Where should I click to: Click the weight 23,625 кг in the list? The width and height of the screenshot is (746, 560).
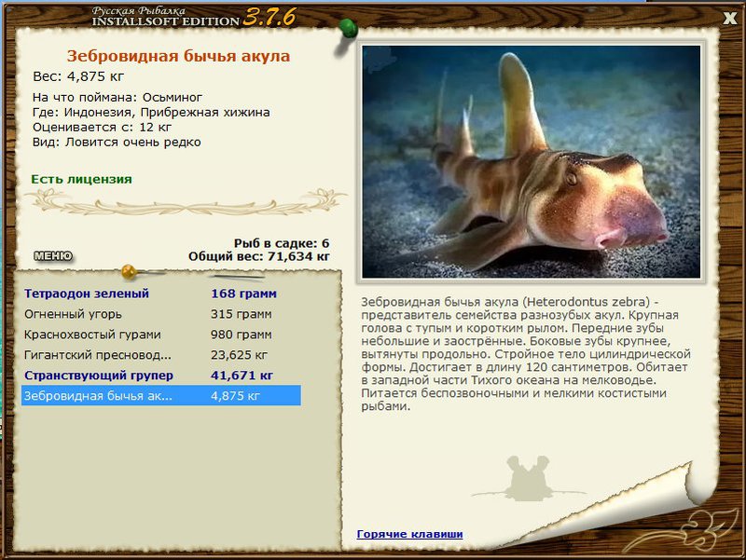239,355
